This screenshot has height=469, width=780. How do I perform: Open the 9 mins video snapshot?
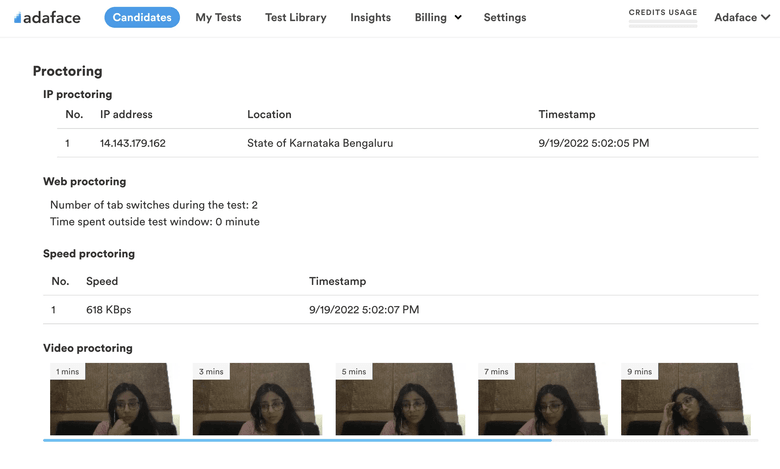pyautogui.click(x=686, y=399)
